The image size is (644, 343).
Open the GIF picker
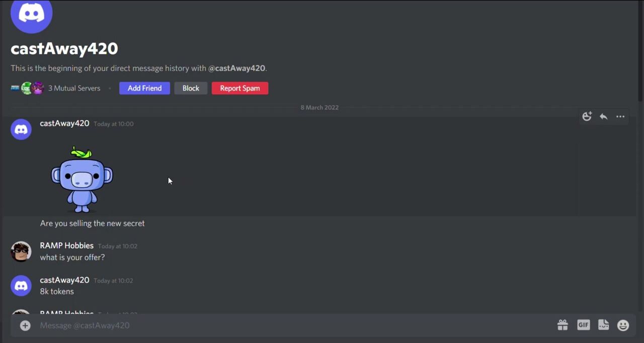pos(583,325)
